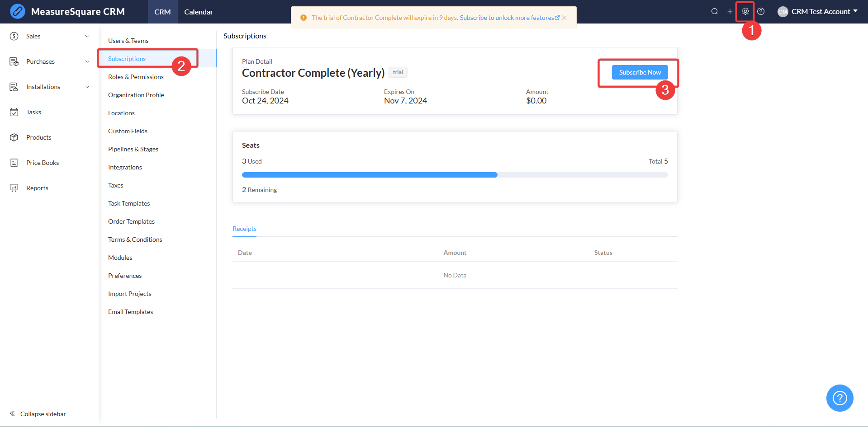The image size is (868, 427).
Task: Open the CRM Test Account dropdown
Action: 818,12
